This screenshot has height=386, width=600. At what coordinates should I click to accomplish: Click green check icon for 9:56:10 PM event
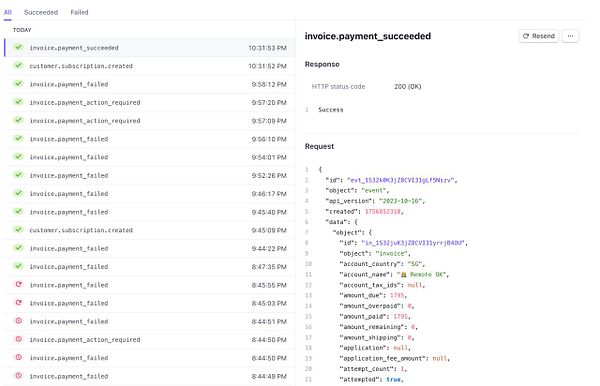[x=18, y=138]
